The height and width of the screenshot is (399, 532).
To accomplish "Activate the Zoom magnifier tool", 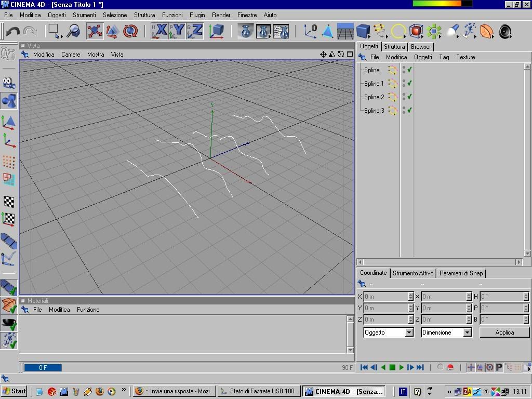I will (x=73, y=31).
